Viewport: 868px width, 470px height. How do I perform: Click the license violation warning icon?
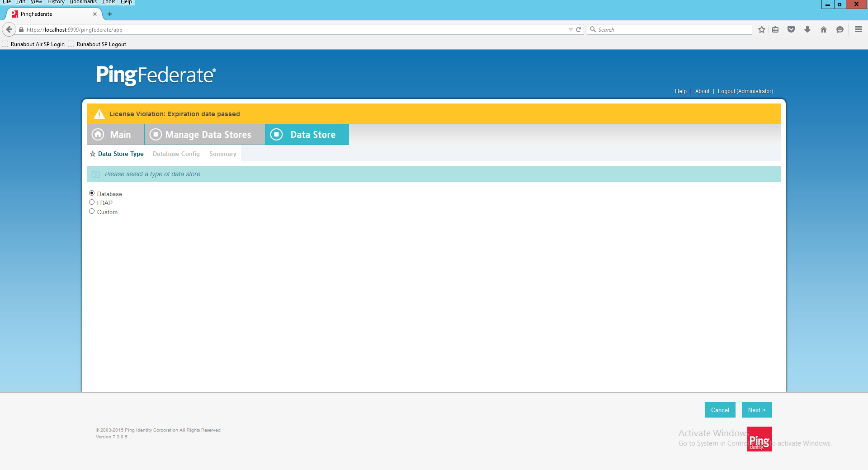[99, 114]
